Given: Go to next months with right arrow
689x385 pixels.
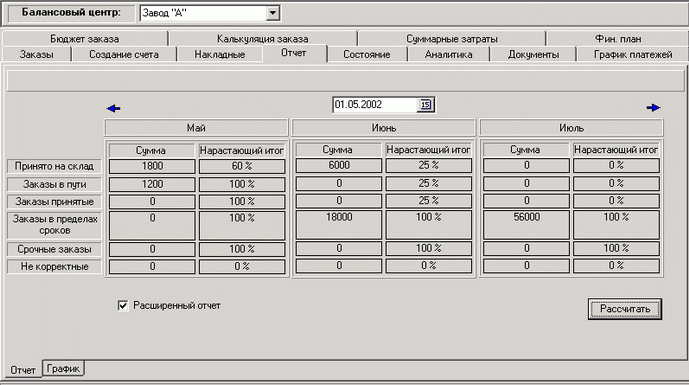Looking at the screenshot, I should point(653,108).
